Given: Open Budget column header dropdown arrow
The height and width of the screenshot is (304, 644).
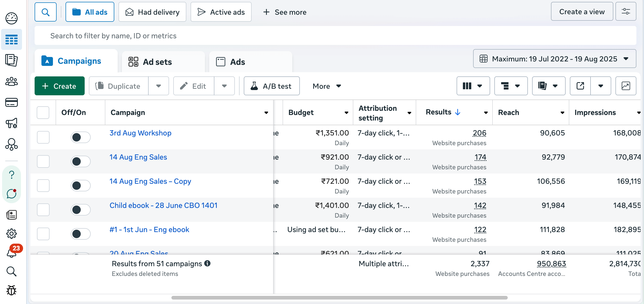Looking at the screenshot, I should pyautogui.click(x=346, y=113).
